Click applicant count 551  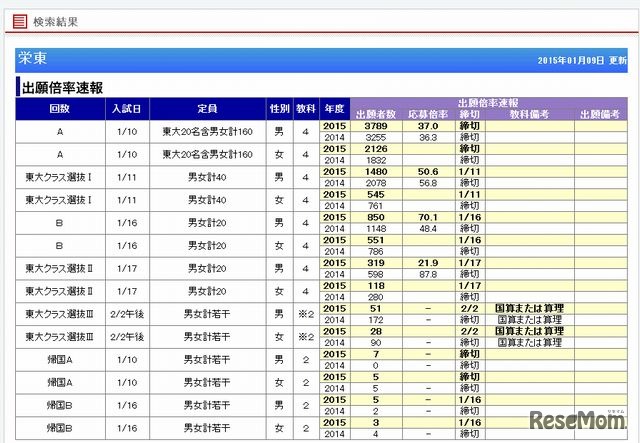(376, 240)
